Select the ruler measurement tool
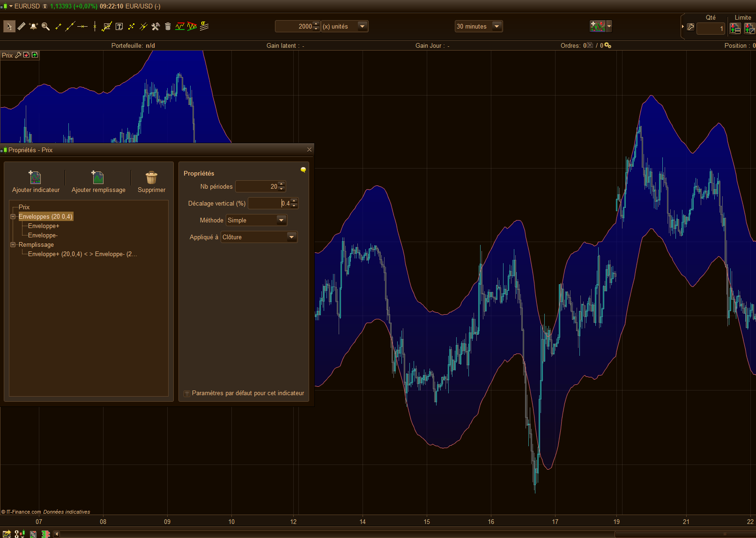 click(22, 26)
